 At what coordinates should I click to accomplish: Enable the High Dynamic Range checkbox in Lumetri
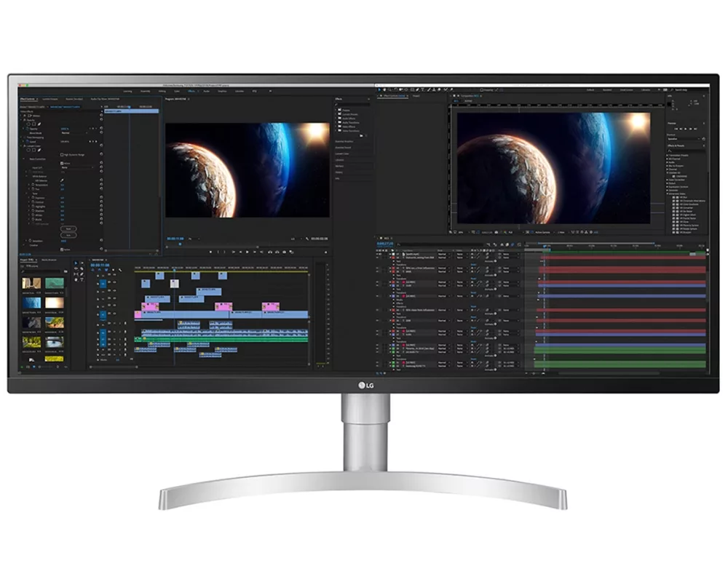pyautogui.click(x=63, y=154)
